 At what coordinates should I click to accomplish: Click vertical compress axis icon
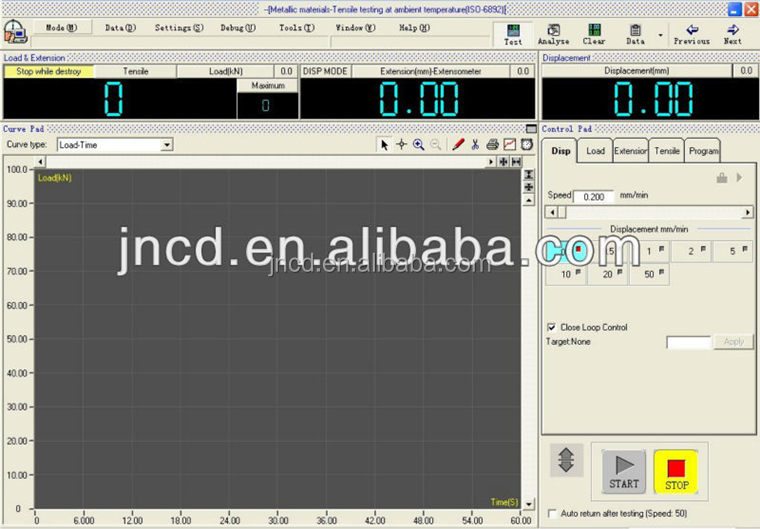point(528,187)
